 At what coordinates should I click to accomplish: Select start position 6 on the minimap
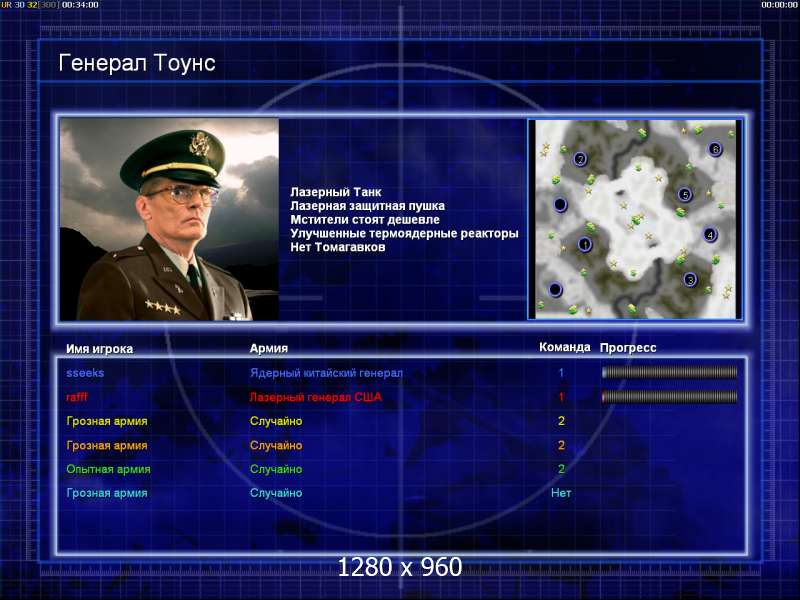pos(715,149)
